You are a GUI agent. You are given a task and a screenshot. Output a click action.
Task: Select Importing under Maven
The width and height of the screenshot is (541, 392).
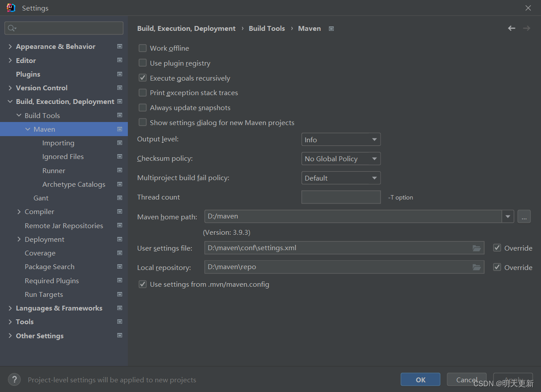58,143
